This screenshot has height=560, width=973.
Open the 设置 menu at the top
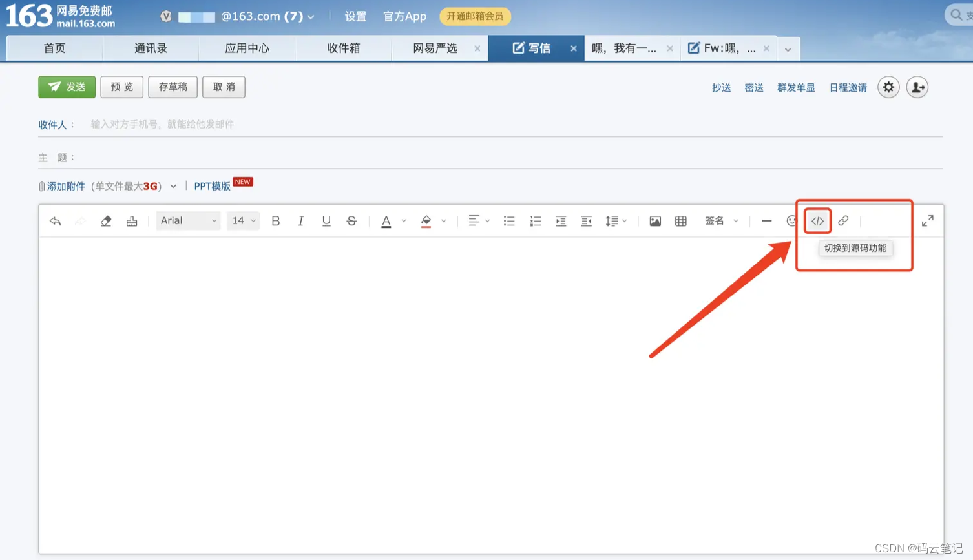[355, 16]
